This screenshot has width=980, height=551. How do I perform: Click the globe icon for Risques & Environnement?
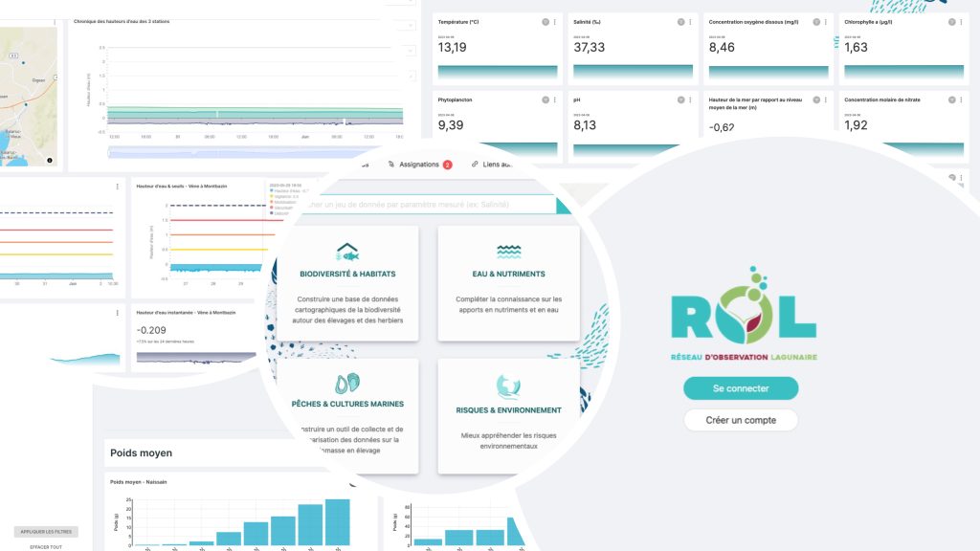pos(508,386)
